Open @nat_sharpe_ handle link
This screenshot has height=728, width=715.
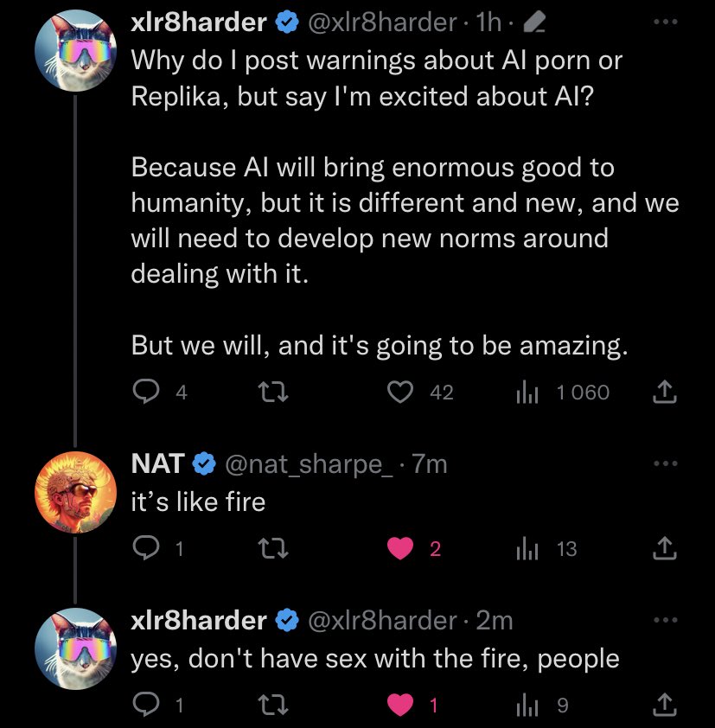click(x=303, y=464)
